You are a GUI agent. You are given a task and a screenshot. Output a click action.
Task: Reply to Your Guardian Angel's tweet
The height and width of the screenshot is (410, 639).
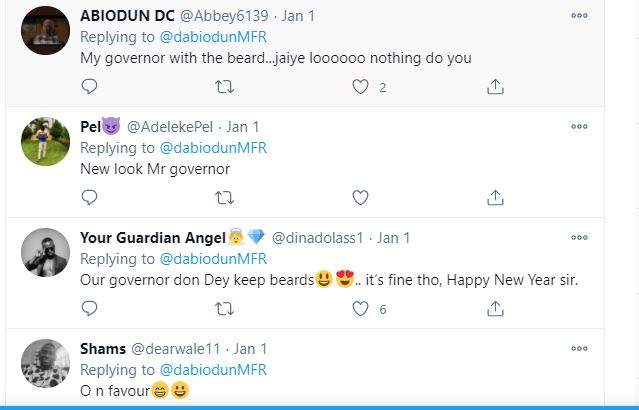[89, 309]
